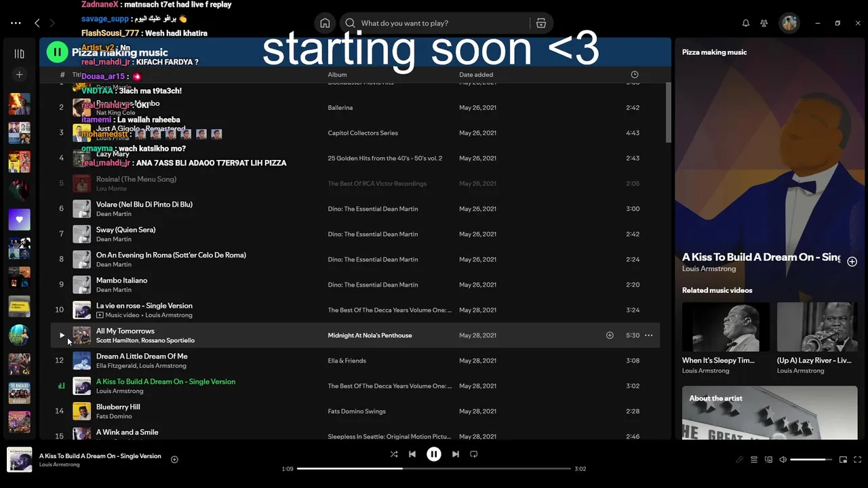Play (Up A) Lazy River video thumbnail
The width and height of the screenshot is (868, 488).
tap(817, 327)
